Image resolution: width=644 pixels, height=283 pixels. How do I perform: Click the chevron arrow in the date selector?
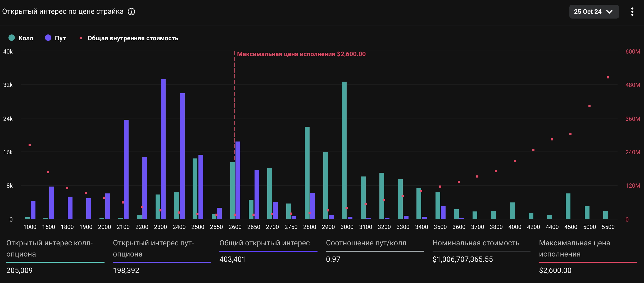pos(609,12)
